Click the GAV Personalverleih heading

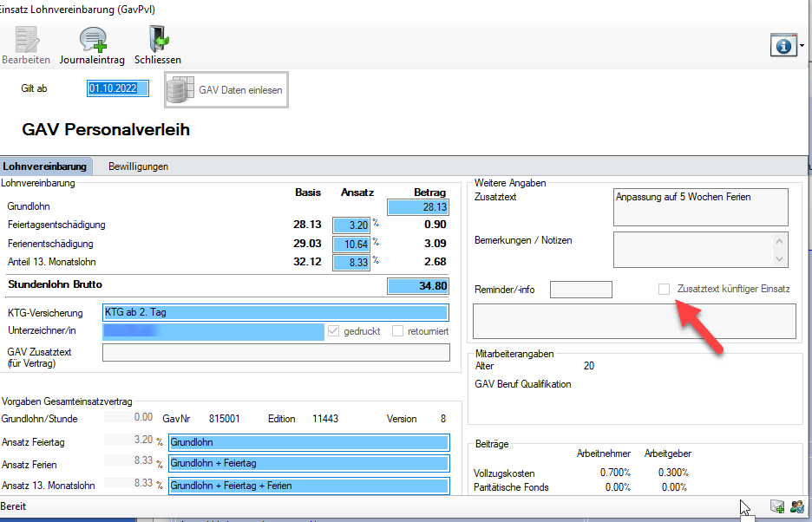[x=106, y=129]
